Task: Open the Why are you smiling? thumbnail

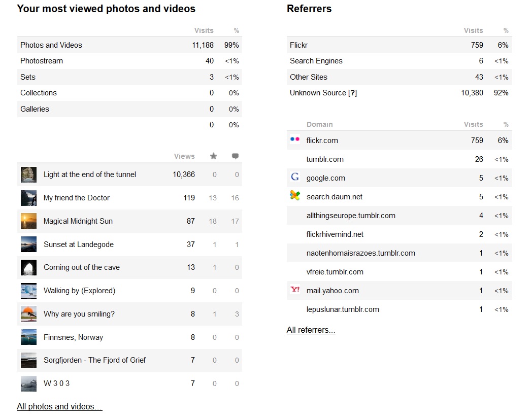Action: coord(28,314)
